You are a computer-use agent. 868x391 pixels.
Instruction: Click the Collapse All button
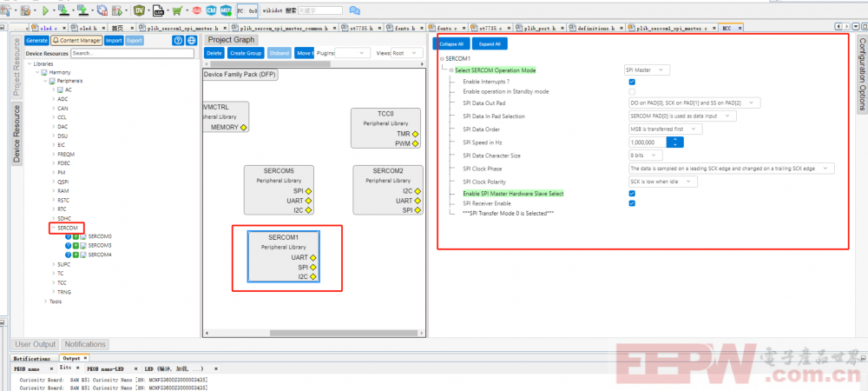coord(451,43)
